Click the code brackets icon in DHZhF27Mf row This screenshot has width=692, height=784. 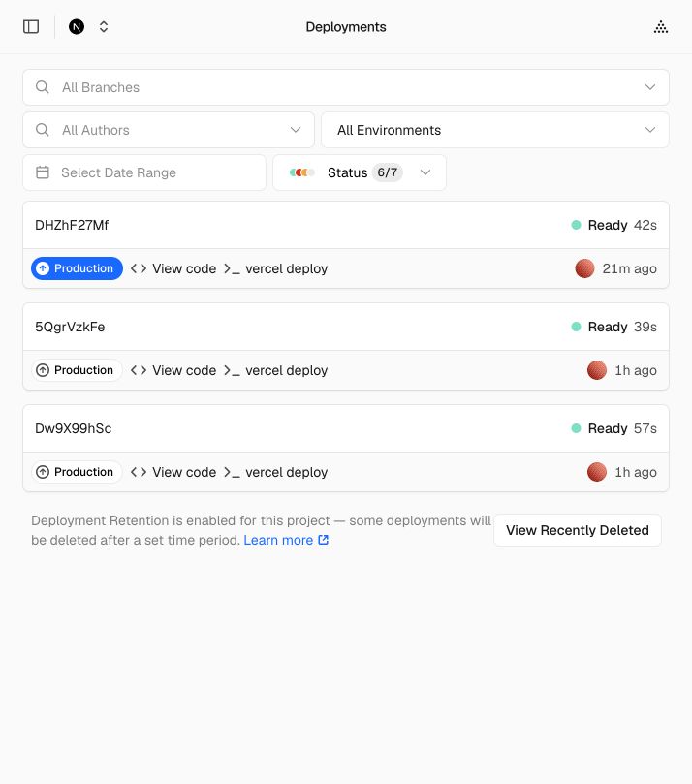pos(139,268)
